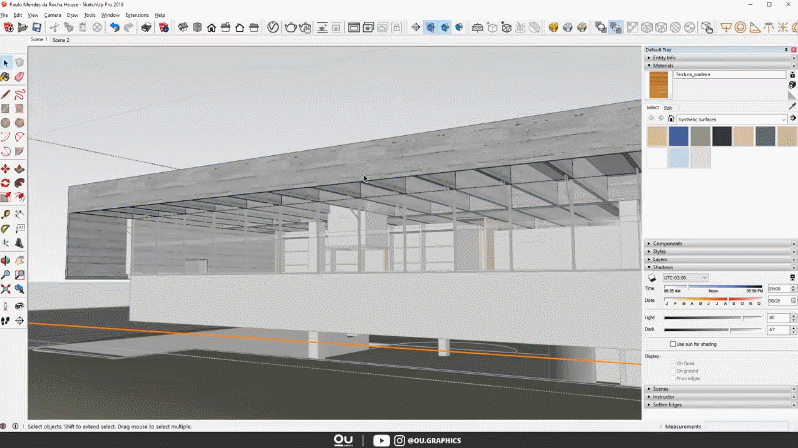Enable Use sun for shading checkbox
The width and height of the screenshot is (798, 448).
pos(673,343)
